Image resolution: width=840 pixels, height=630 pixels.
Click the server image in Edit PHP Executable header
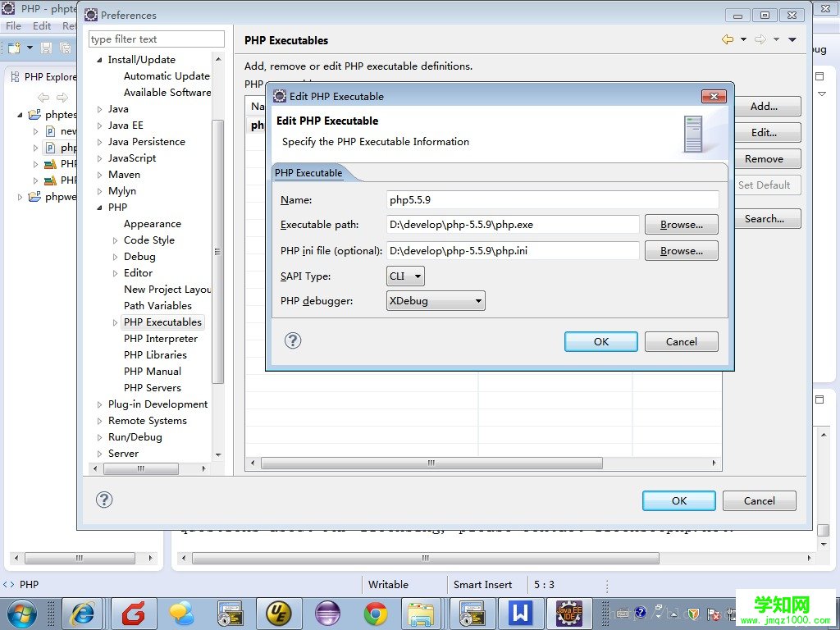click(693, 134)
